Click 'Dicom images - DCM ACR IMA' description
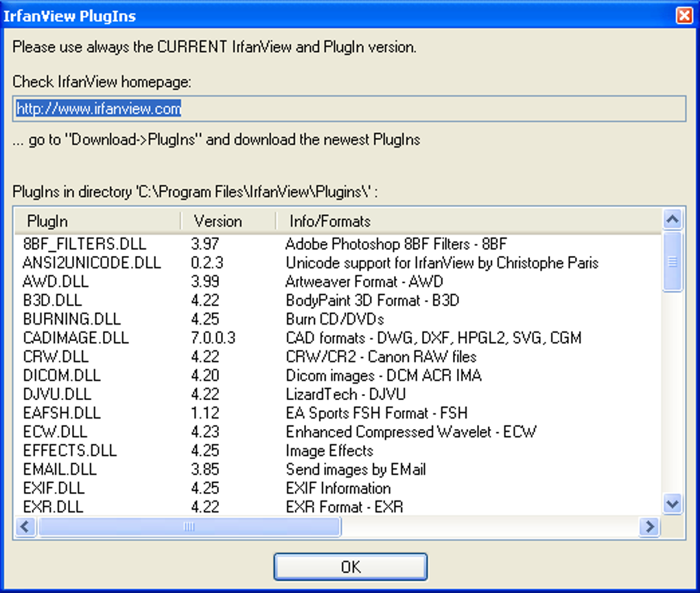 click(384, 375)
